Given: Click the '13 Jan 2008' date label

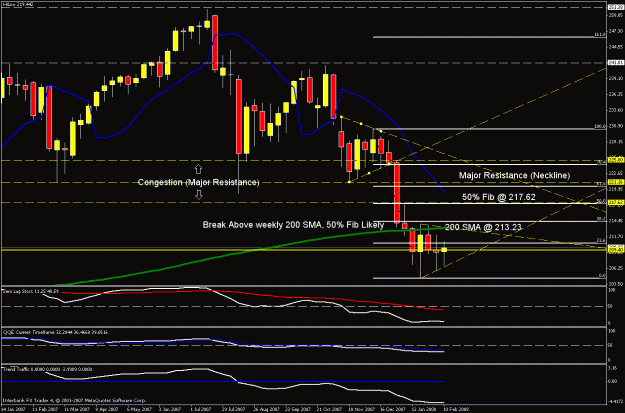Looking at the screenshot, I should (423, 409).
